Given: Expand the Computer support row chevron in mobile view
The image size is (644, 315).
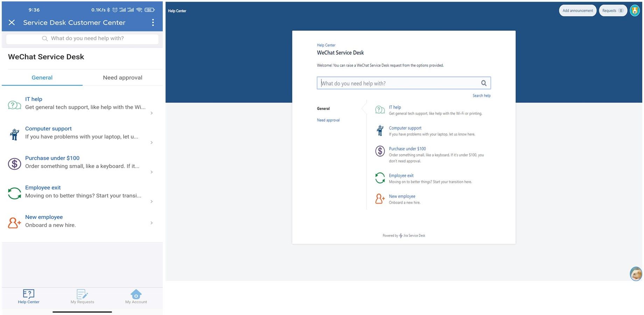Looking at the screenshot, I should click(x=152, y=142).
